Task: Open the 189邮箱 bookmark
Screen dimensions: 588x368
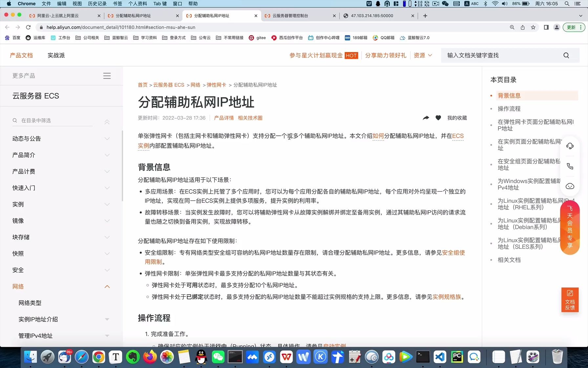Action: pyautogui.click(x=356, y=38)
